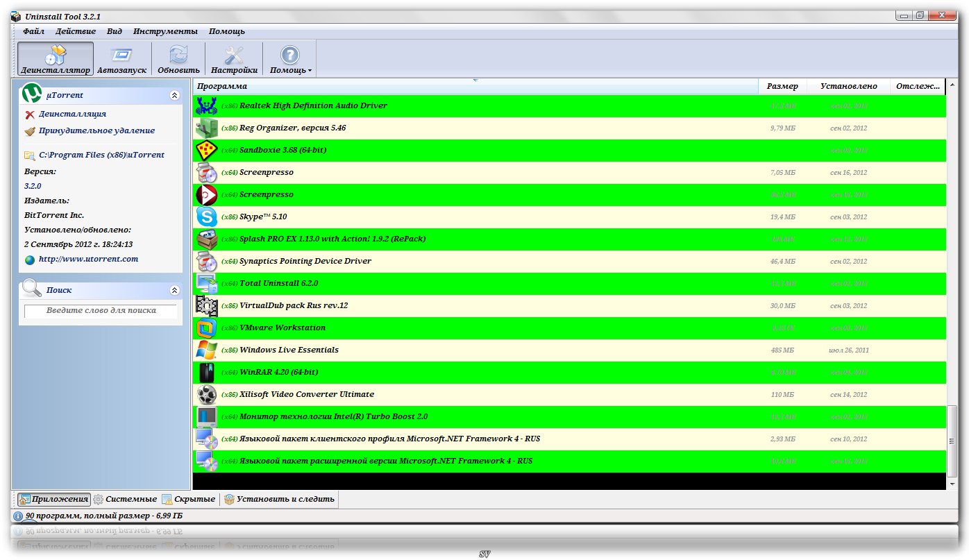Screen dimensions: 969x560
Task: Select the VMware Workstation icon
Action: click(x=207, y=328)
